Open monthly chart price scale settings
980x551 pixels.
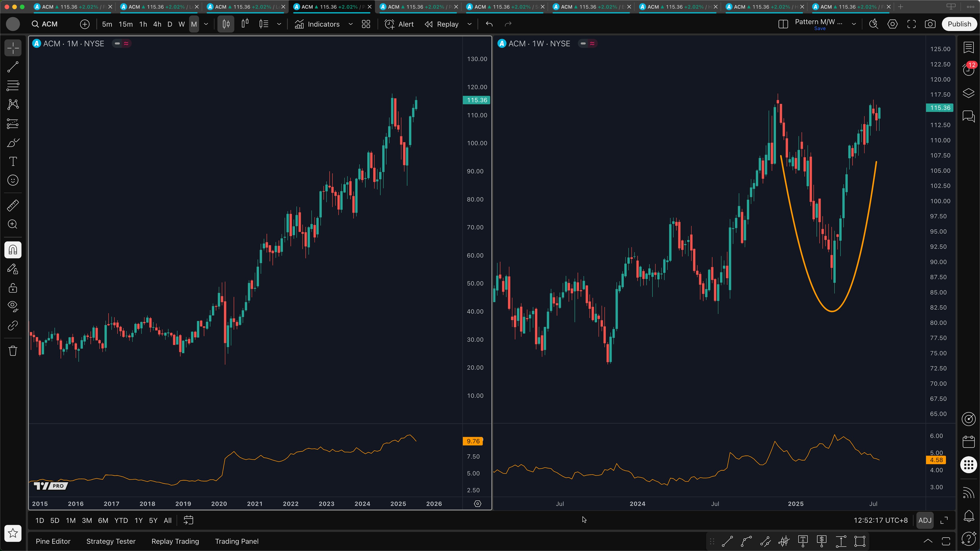pyautogui.click(x=477, y=504)
